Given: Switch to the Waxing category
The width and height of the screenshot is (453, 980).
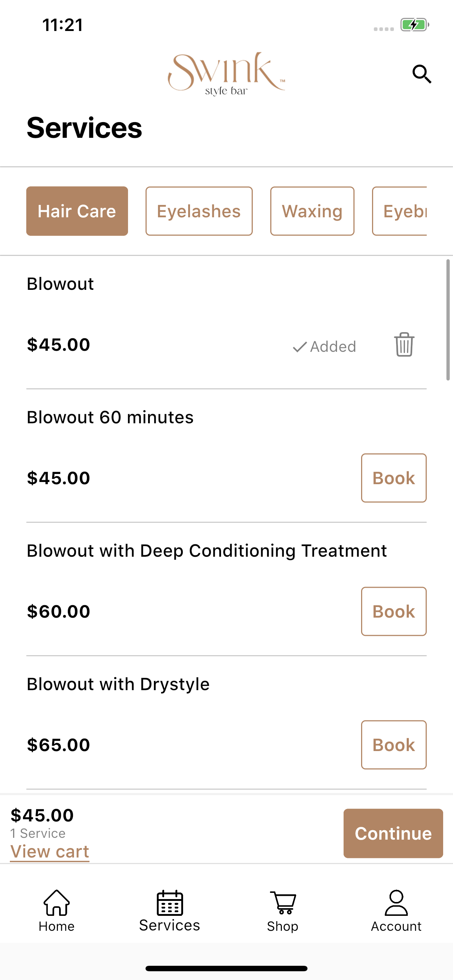Looking at the screenshot, I should coord(312,211).
